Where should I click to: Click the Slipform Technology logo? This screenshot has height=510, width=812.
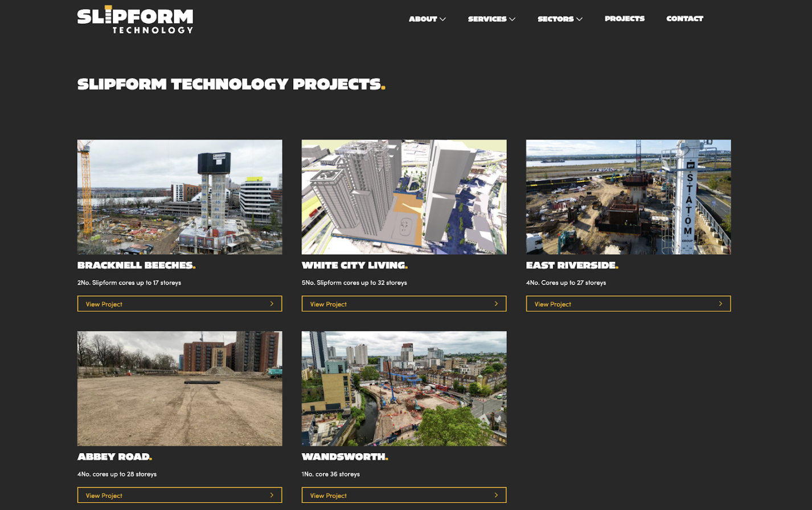click(136, 20)
